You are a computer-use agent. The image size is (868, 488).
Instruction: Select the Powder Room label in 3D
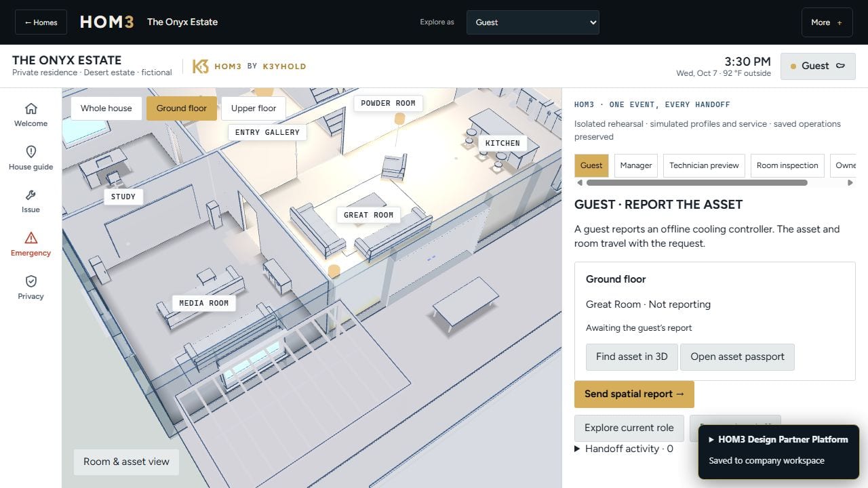pyautogui.click(x=388, y=103)
